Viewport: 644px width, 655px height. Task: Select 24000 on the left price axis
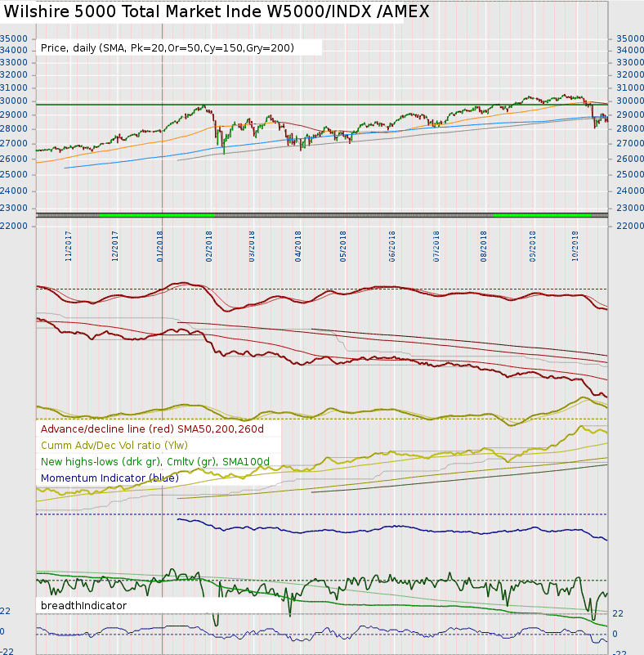click(13, 191)
